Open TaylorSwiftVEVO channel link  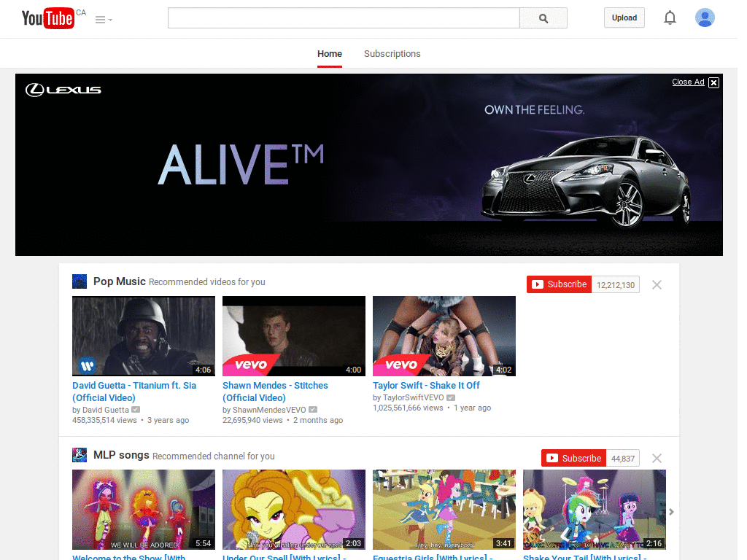413,397
